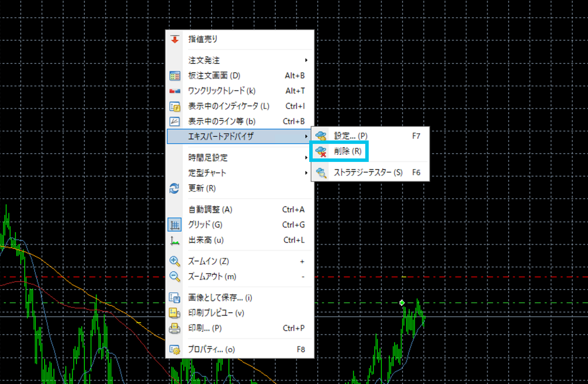Viewport: 588px width, 384px height.
Task: Click the indicators list (表示中のインディケータ) icon
Action: point(175,106)
